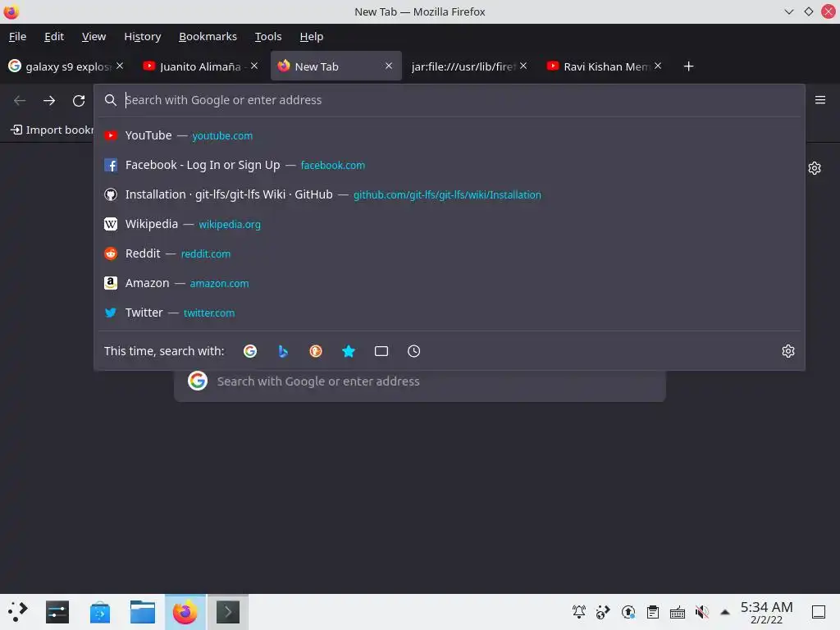Close the jar:file tab
Screen dimensions: 840x630
pos(523,66)
